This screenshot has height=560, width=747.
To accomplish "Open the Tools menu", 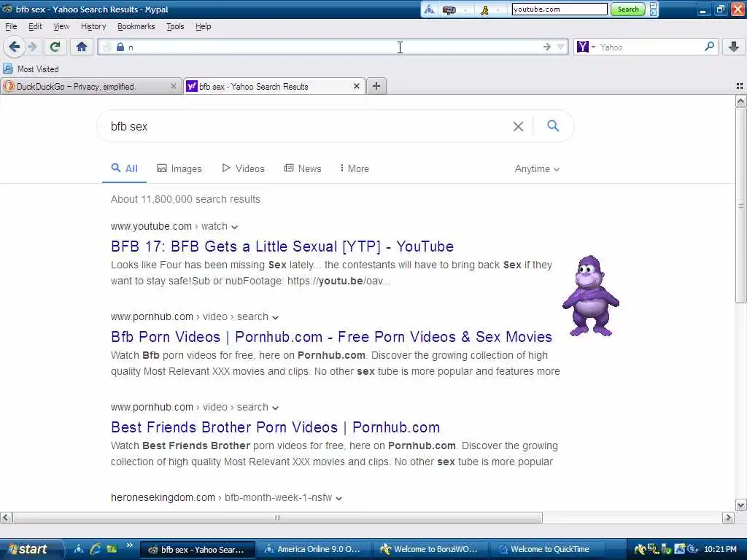I will click(175, 26).
